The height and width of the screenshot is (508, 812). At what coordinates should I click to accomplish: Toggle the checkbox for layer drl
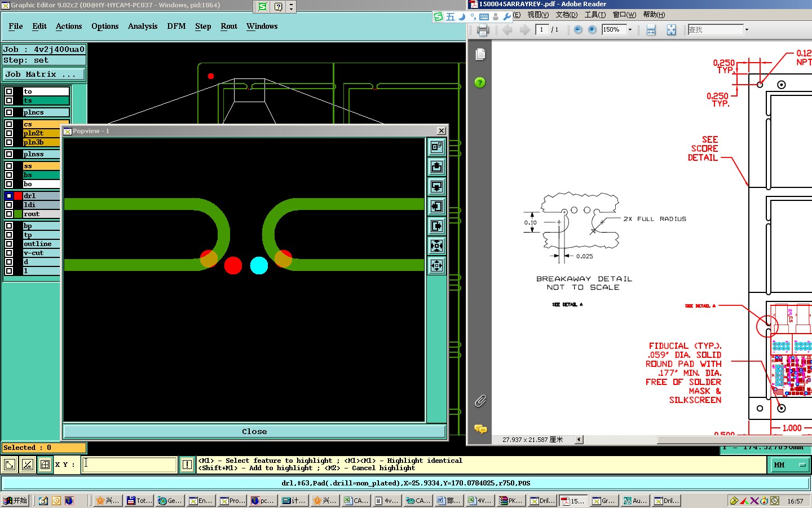[x=9, y=196]
